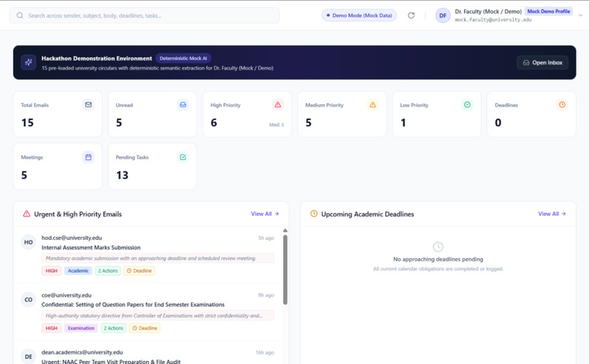Image resolution: width=589 pixels, height=364 pixels.
Task: Open Urgent NAAC Peer Team Visit email
Action: point(111,361)
